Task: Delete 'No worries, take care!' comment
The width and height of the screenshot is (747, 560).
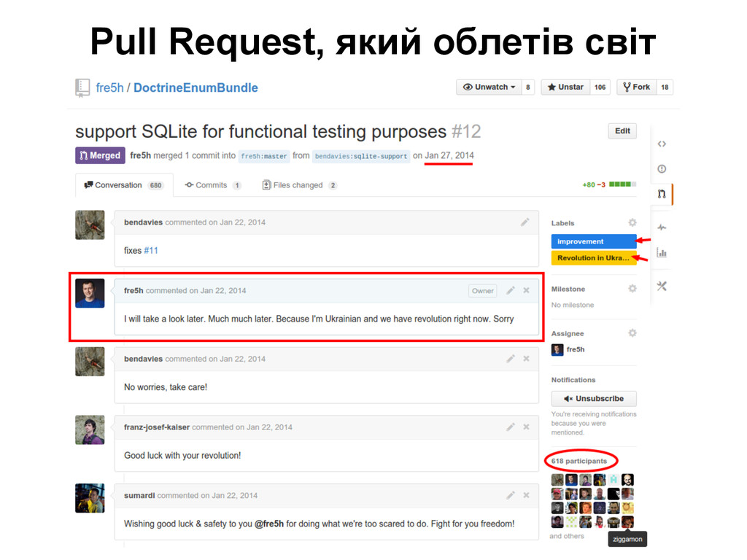Action: 527,359
